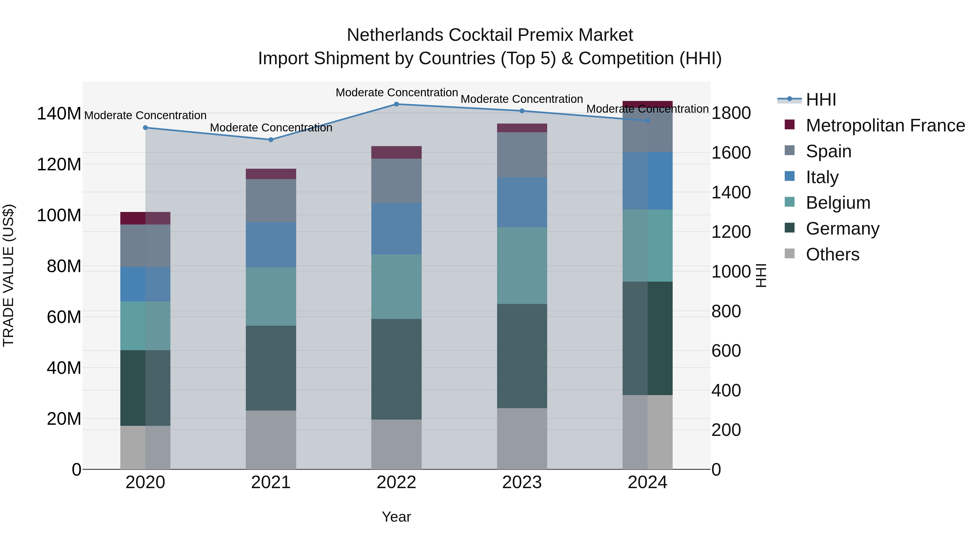Click the 2023 Germany bar segment
The width and height of the screenshot is (980, 551).
click(522, 356)
